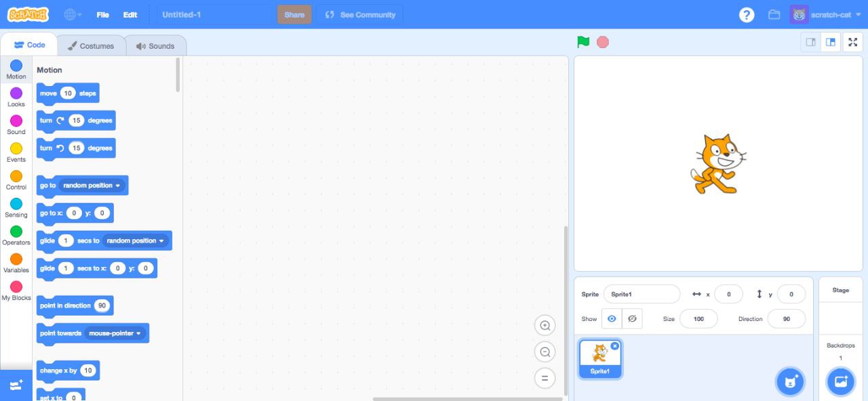
Task: Enter full screen stage mode
Action: point(853,42)
